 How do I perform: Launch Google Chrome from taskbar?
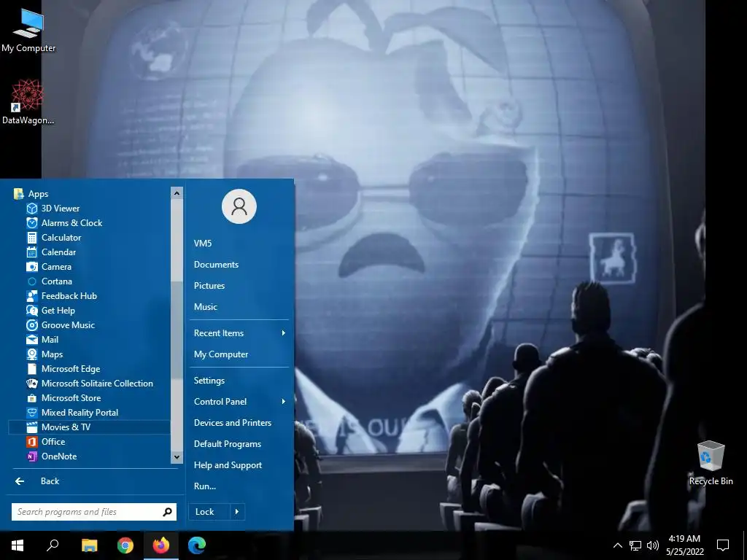tap(125, 545)
